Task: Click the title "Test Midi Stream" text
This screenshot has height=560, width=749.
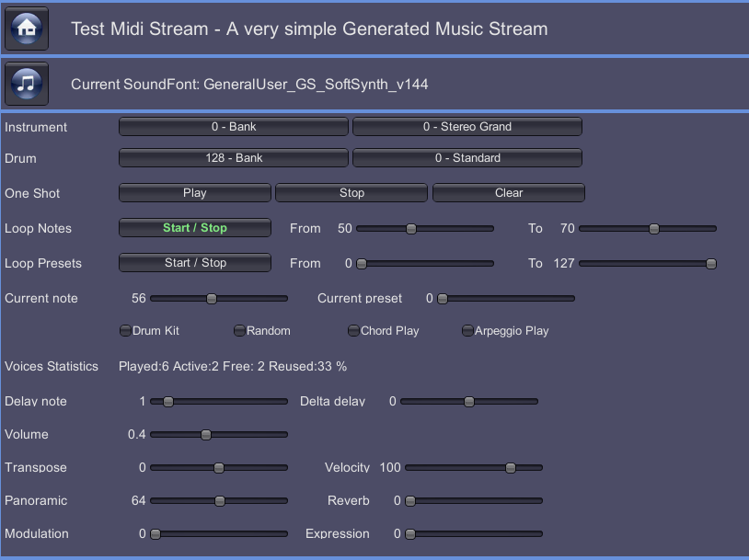Action: click(x=140, y=29)
